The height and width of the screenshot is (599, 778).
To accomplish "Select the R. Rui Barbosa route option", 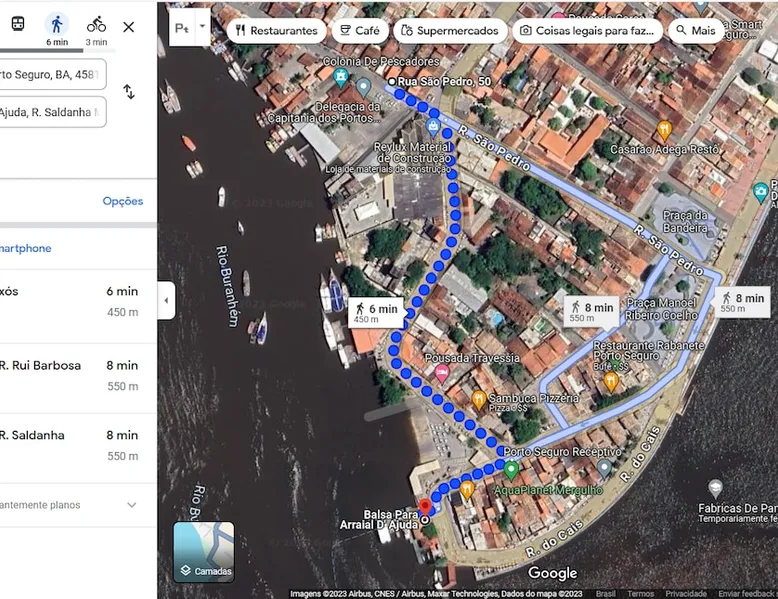I will coord(70,375).
